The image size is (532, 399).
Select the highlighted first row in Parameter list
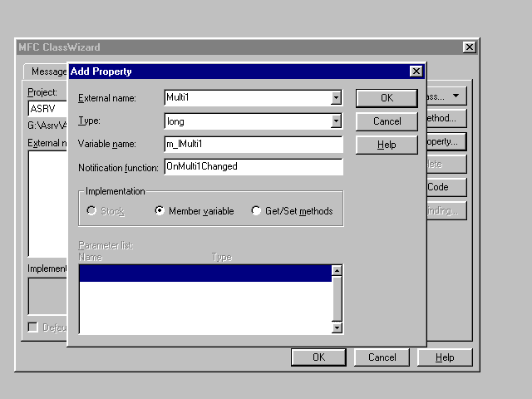pos(204,273)
